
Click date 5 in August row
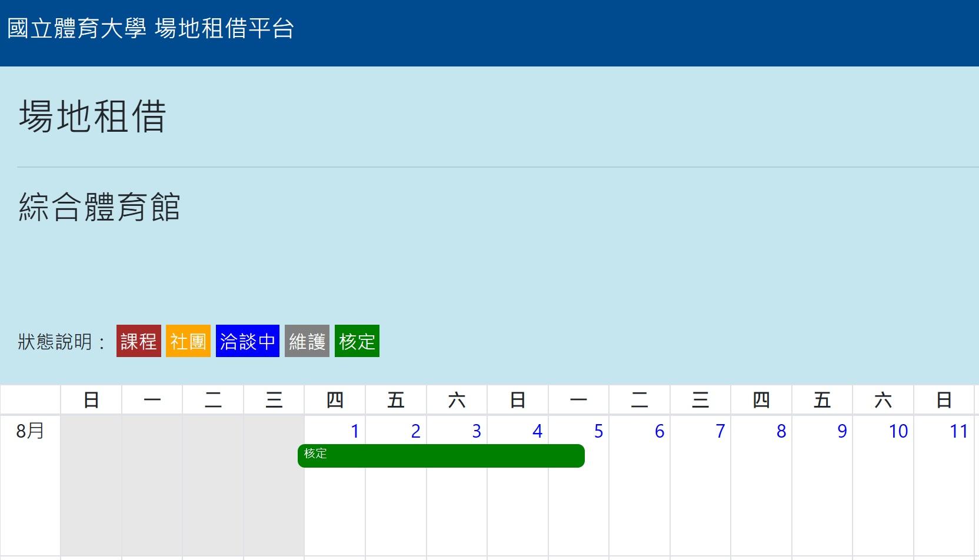click(x=598, y=431)
